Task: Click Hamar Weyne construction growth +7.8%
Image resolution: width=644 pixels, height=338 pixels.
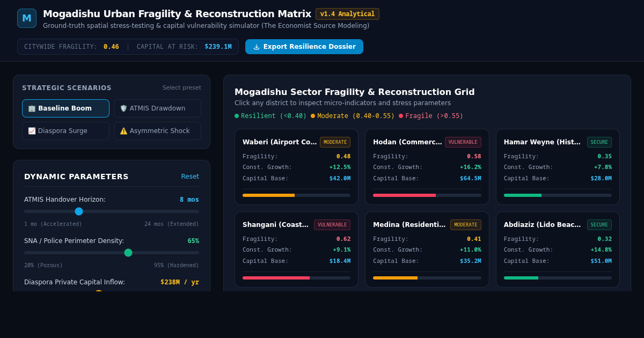Action: click(x=603, y=167)
